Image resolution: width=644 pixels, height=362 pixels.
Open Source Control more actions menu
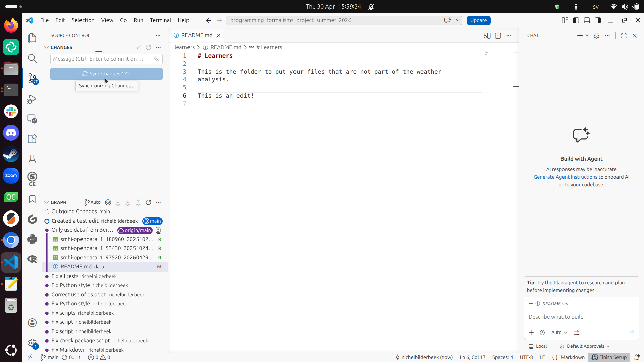(158, 36)
